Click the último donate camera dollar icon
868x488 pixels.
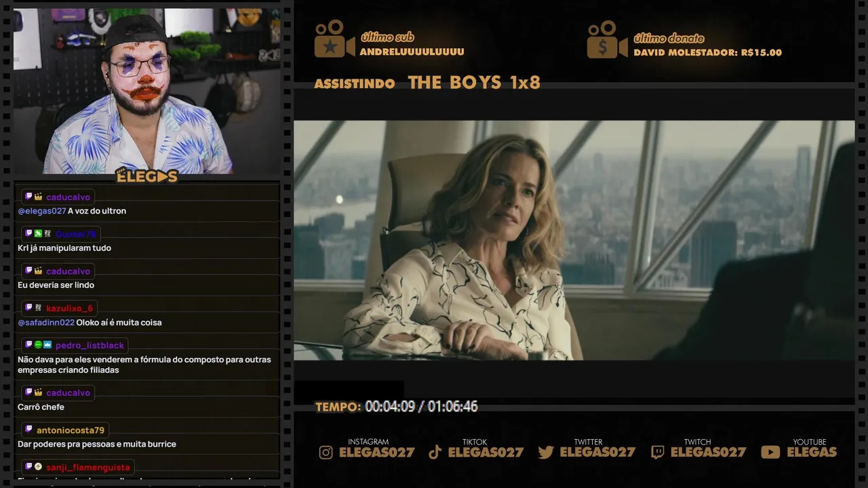click(607, 39)
